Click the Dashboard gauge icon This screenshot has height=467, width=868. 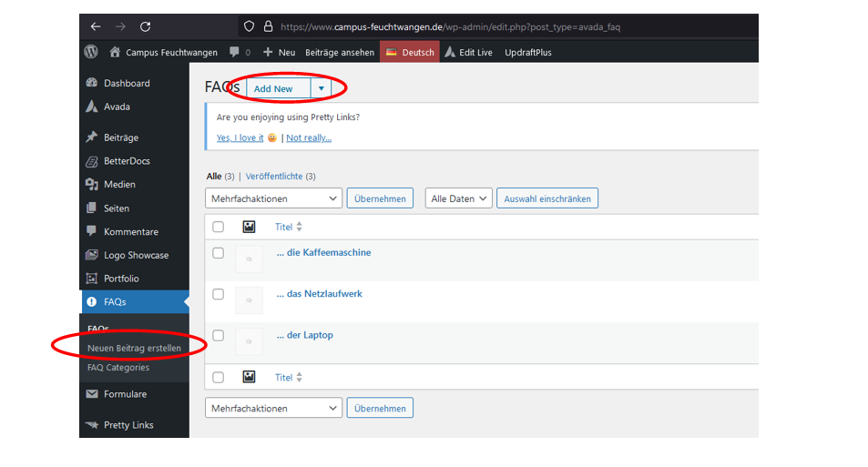coord(92,83)
